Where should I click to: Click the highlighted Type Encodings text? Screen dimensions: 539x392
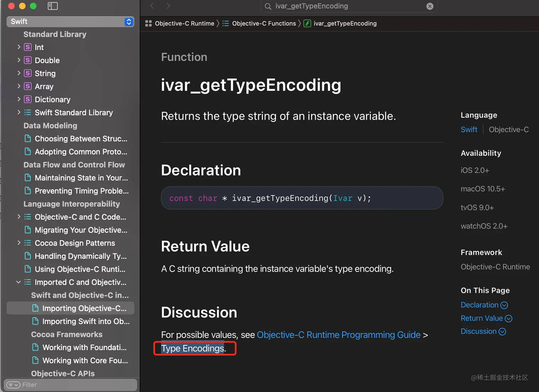[x=192, y=348]
